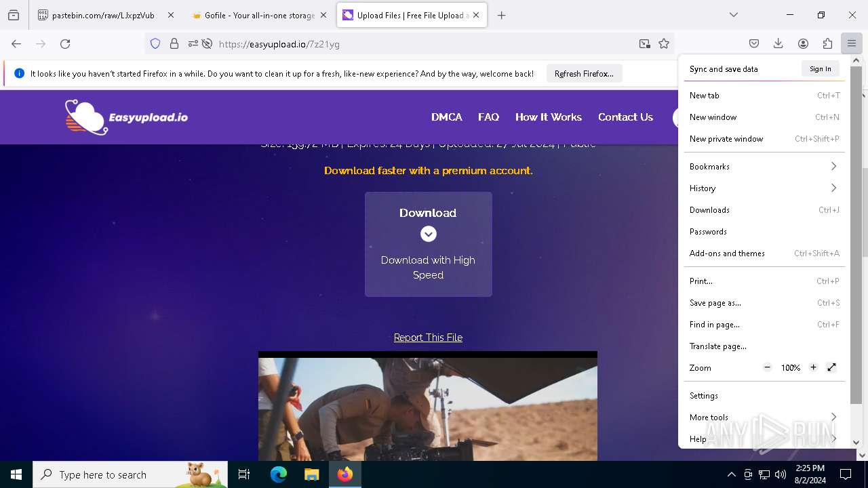This screenshot has width=868, height=488.
Task: Select New tab menu item
Action: pyautogui.click(x=764, y=95)
